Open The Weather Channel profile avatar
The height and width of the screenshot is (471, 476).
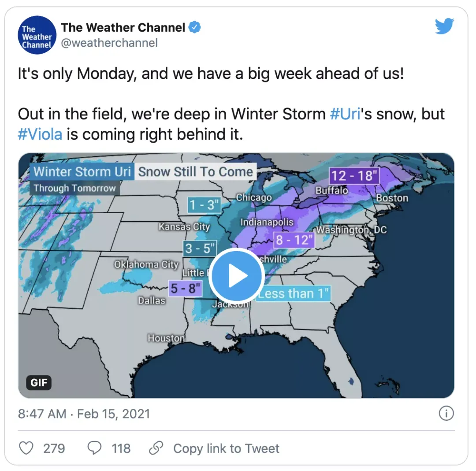pyautogui.click(x=37, y=35)
